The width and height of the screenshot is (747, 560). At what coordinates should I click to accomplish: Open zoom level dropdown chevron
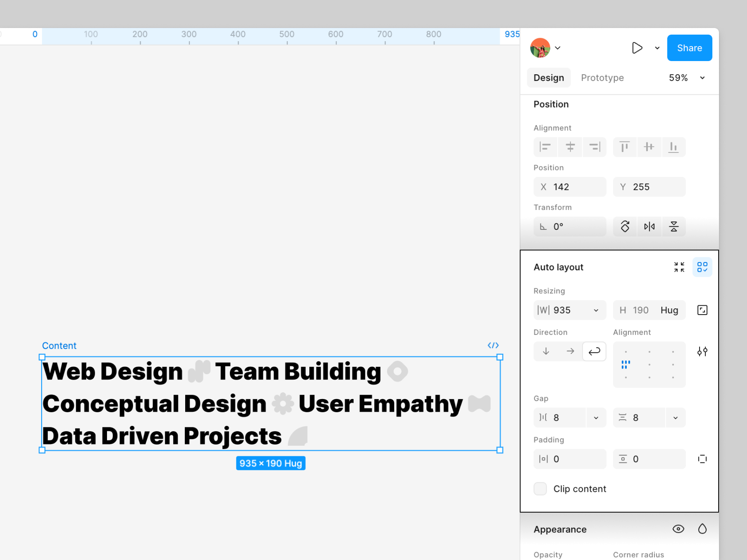(702, 78)
